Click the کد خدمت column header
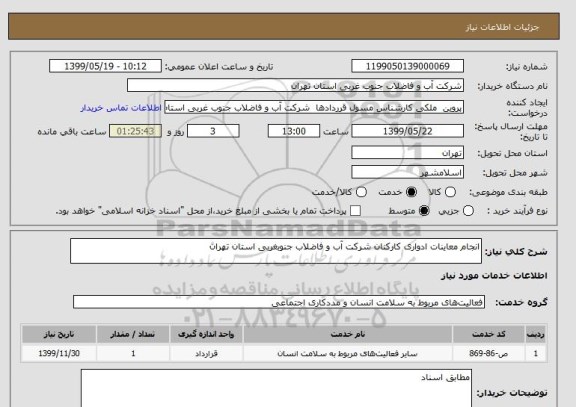 pos(489,334)
